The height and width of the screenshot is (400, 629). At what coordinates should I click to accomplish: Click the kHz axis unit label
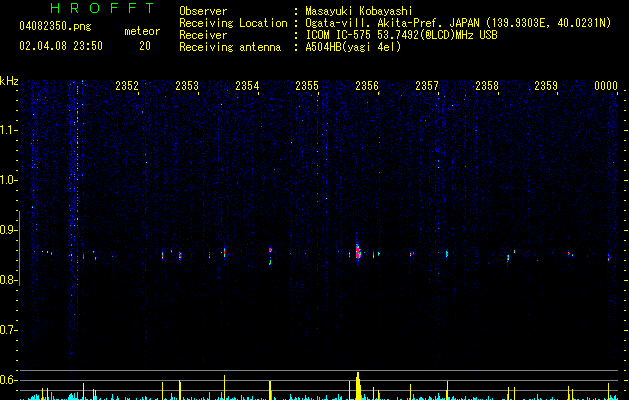[9, 81]
